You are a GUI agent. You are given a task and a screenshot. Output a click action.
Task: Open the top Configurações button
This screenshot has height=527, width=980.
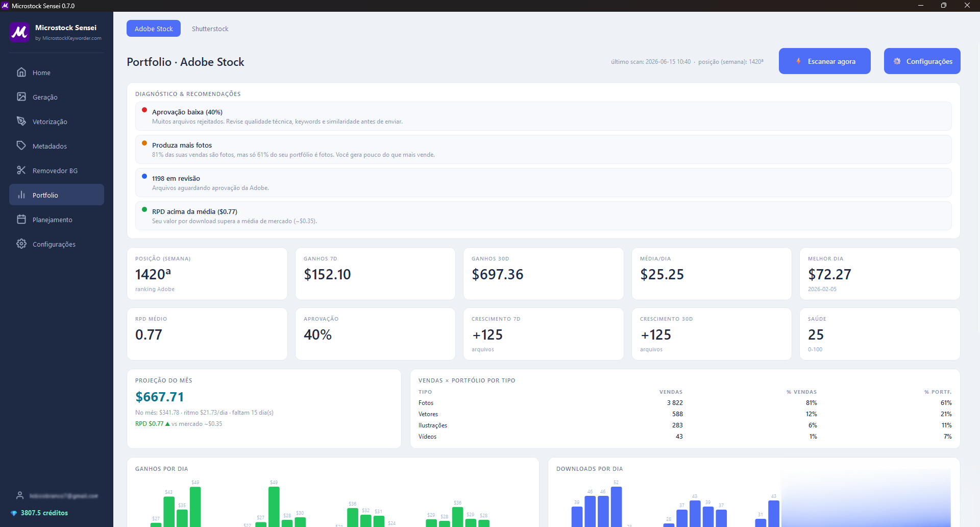[x=922, y=61]
